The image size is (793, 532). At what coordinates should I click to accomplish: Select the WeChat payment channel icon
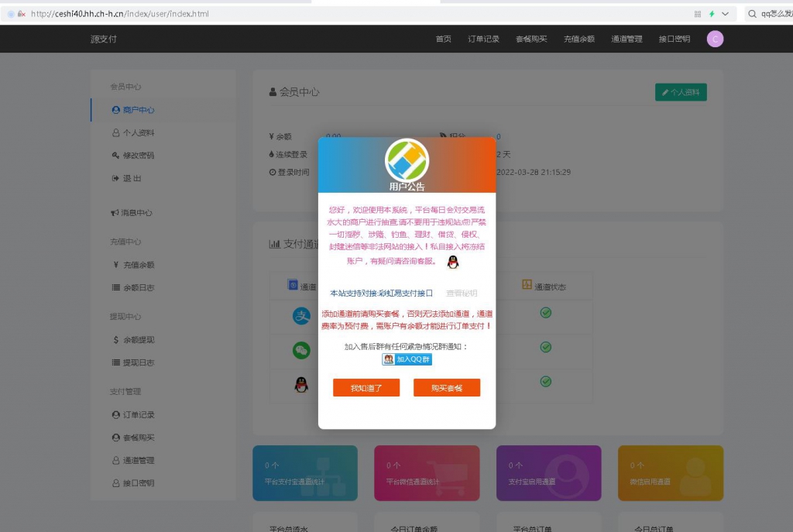(303, 351)
